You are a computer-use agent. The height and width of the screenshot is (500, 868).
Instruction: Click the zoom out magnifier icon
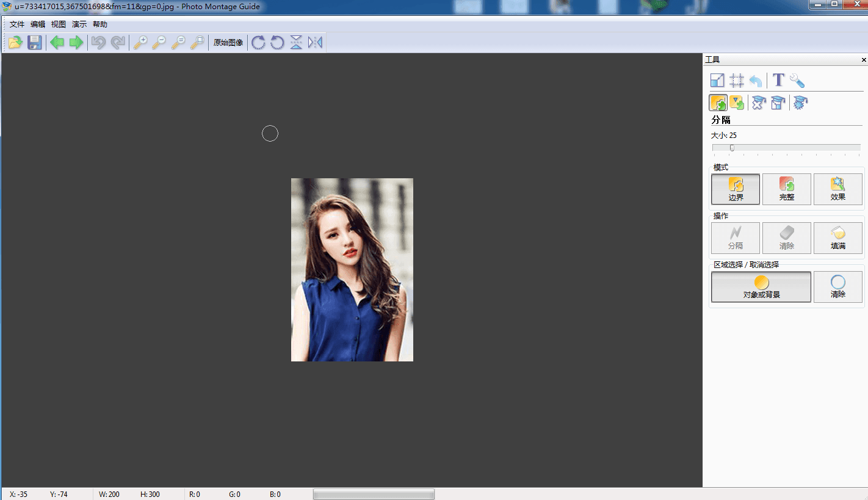pos(159,43)
